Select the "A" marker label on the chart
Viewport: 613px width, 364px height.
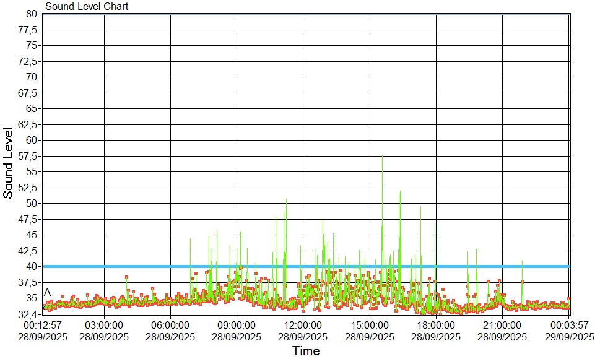47,293
